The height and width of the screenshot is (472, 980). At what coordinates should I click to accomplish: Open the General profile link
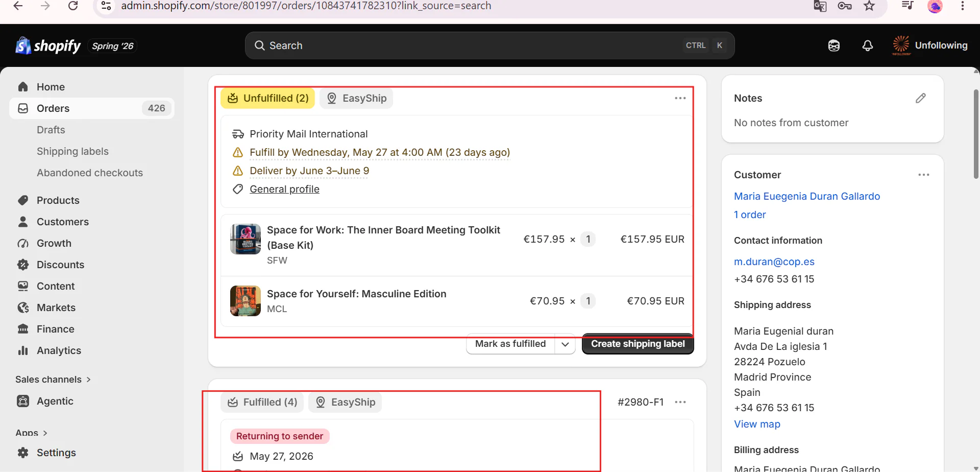click(x=284, y=189)
